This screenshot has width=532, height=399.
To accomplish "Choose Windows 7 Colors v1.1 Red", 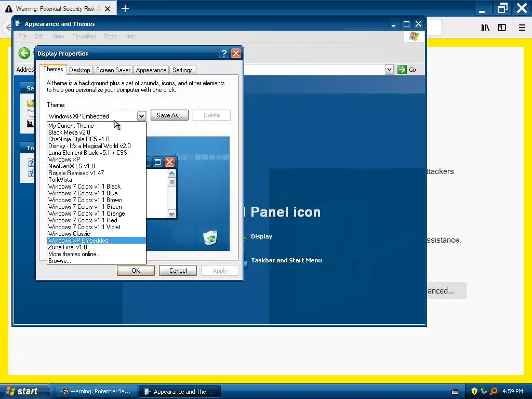I will coord(97,220).
